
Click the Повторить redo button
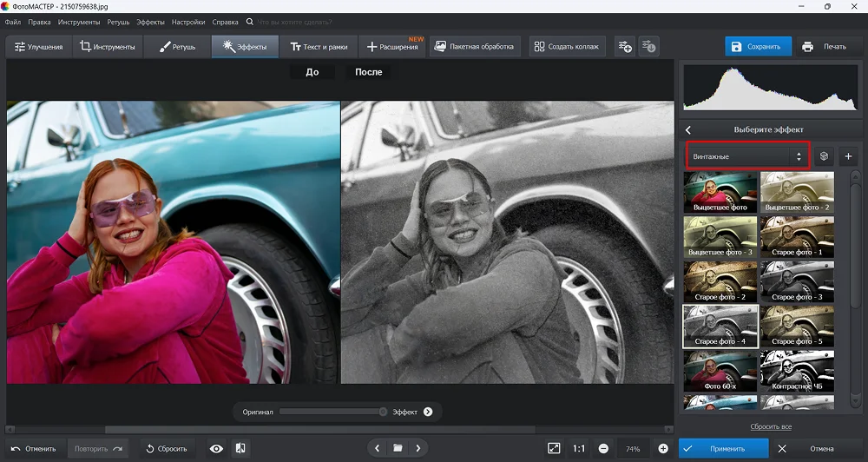click(x=98, y=449)
